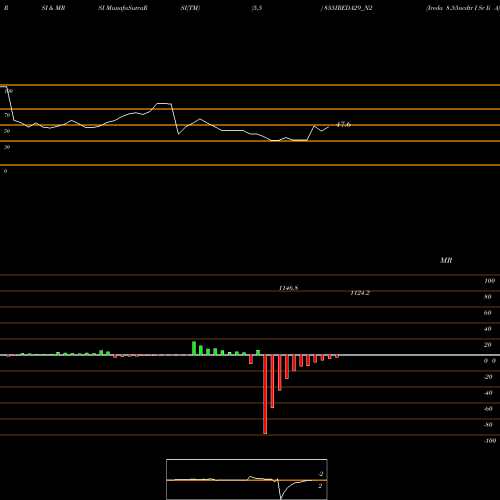The image size is (500, 500).
Task: Click the tallest green histogram bar
Action: [x=194, y=348]
